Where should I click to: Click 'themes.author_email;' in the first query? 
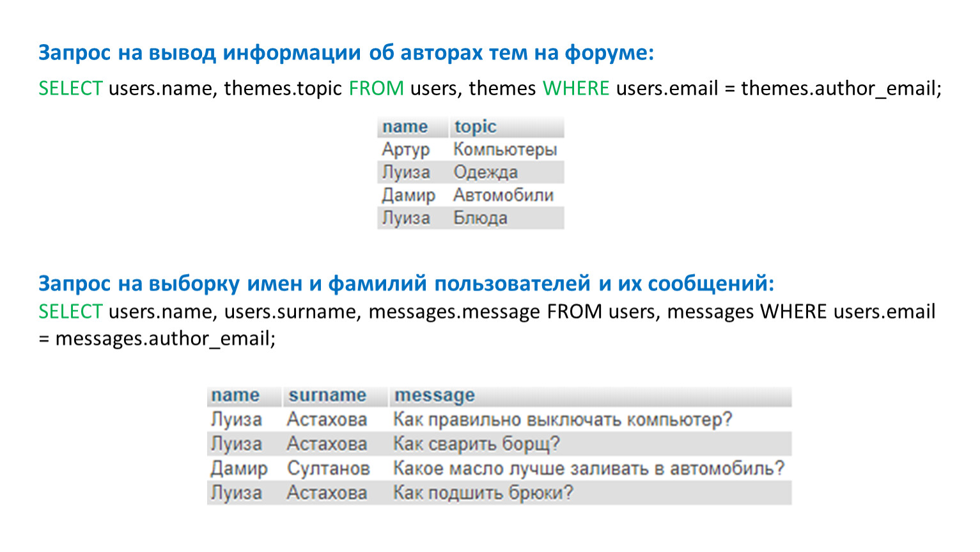(841, 88)
